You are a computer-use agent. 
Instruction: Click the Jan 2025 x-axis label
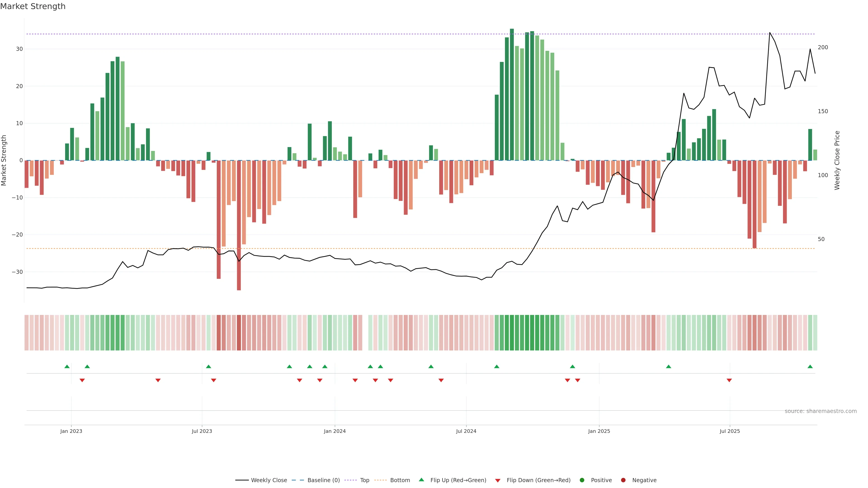point(599,431)
